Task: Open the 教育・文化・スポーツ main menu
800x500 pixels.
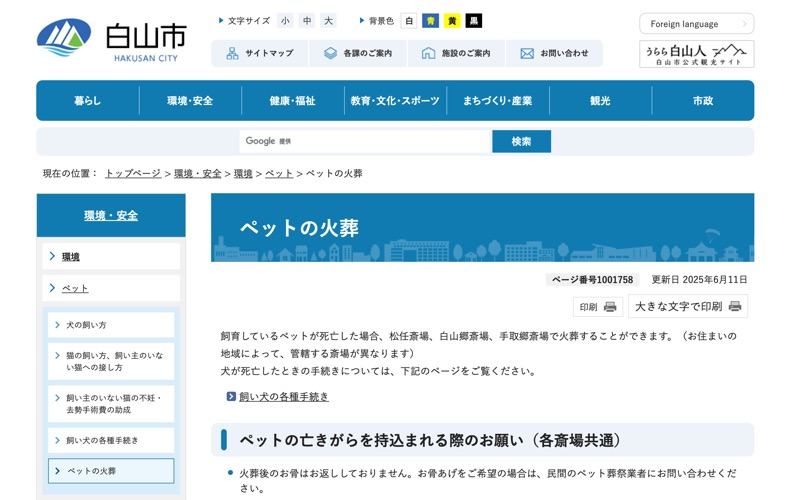Action: click(395, 101)
